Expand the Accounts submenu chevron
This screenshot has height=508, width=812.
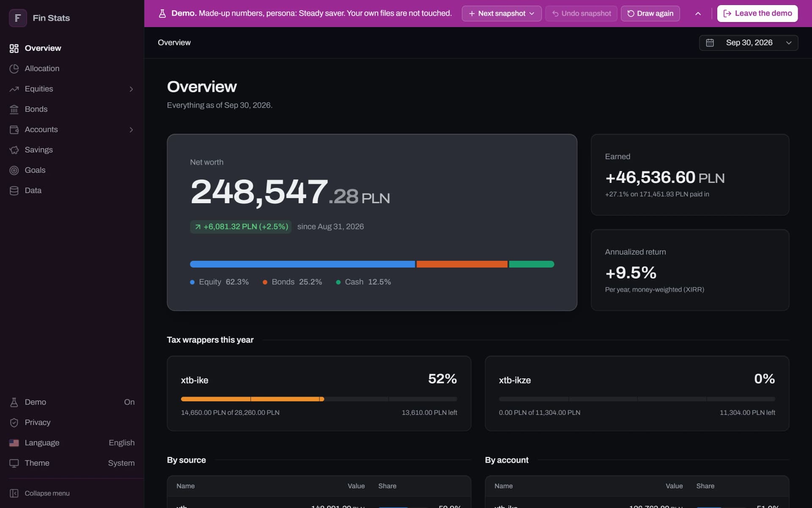tap(131, 130)
